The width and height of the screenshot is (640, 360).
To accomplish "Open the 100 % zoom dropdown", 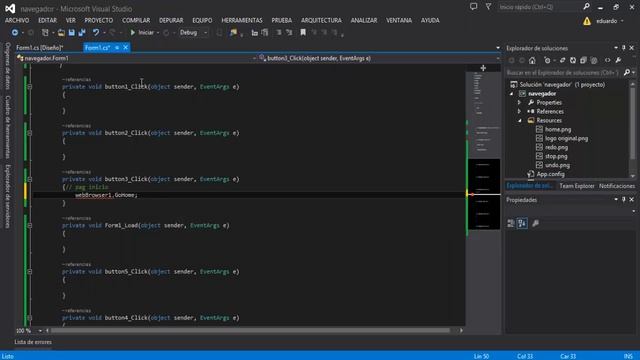I will 40,331.
